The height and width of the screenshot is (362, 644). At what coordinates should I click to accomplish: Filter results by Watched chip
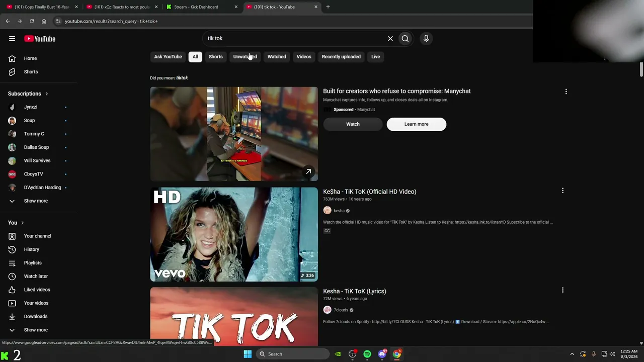pos(277,57)
